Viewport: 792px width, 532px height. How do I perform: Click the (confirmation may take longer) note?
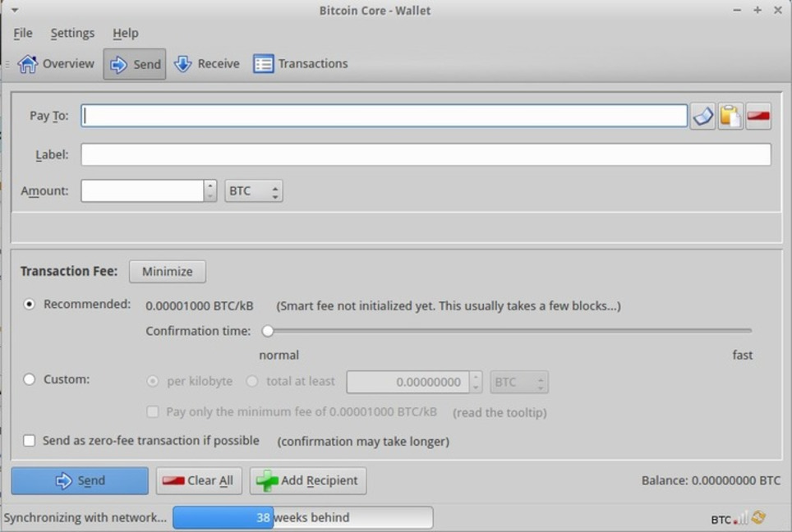[x=363, y=442]
